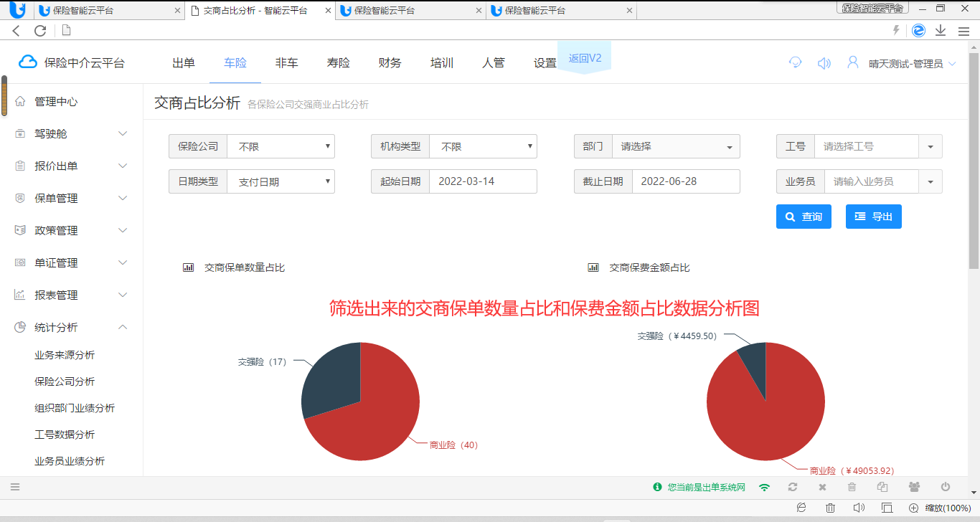
Task: Click the 导出 export button
Action: tap(874, 217)
